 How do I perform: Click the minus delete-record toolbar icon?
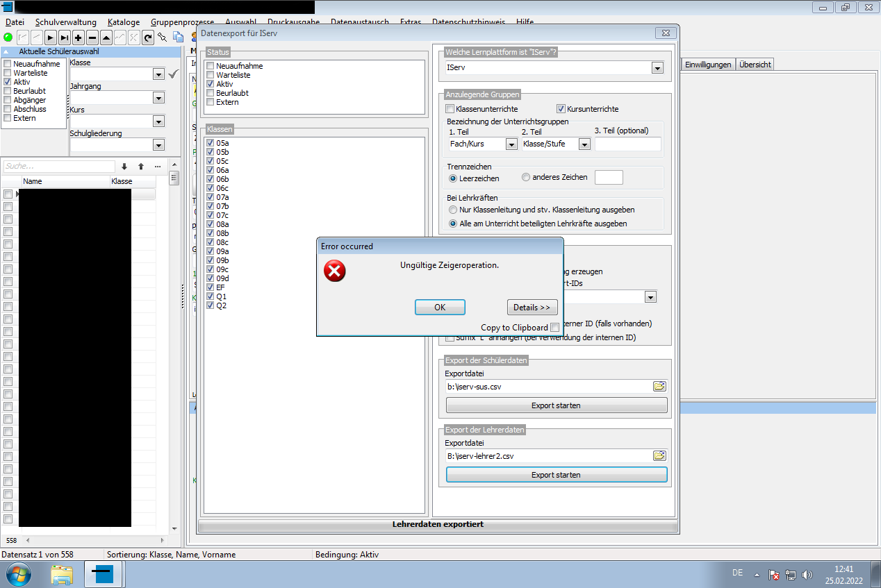click(92, 37)
